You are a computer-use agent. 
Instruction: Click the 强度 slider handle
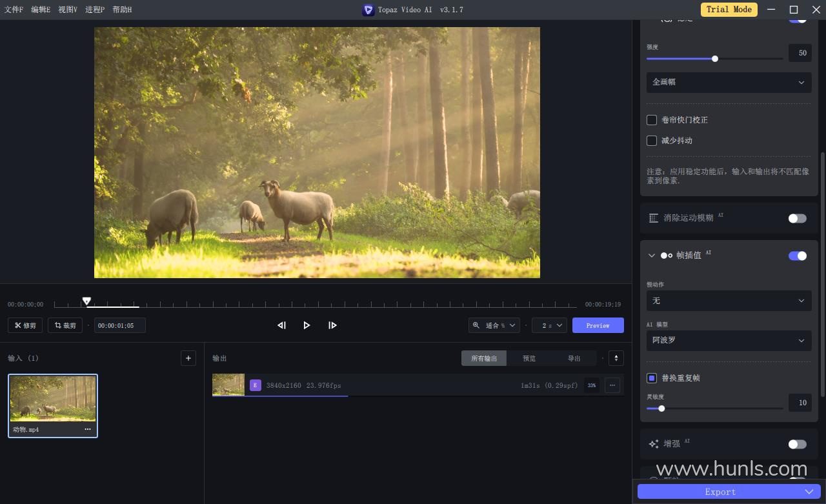pyautogui.click(x=715, y=59)
